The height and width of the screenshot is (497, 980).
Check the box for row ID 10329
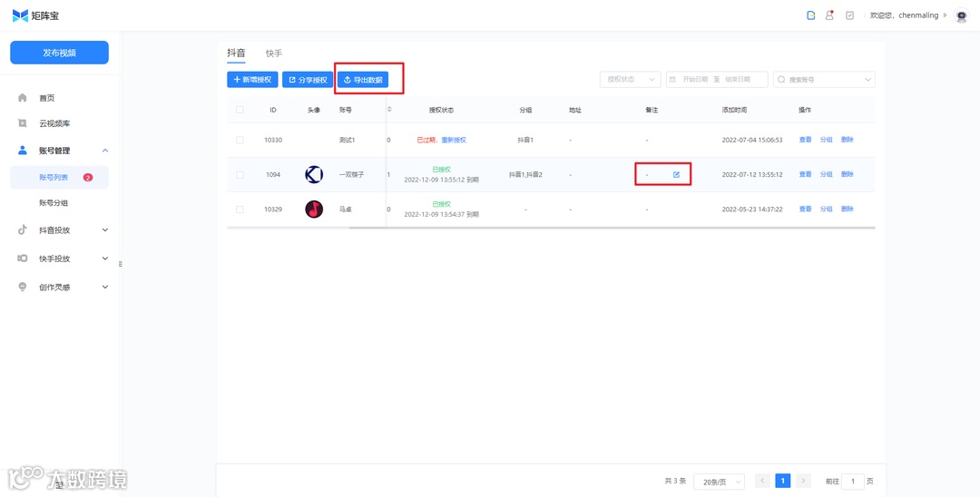[240, 210]
